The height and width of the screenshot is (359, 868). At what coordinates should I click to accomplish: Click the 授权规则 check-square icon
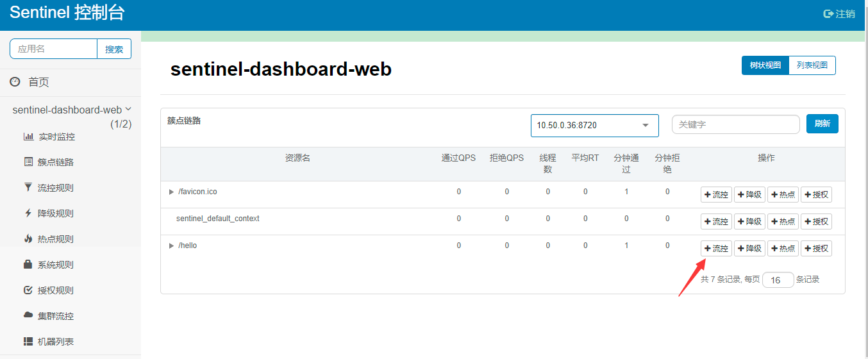tap(28, 290)
